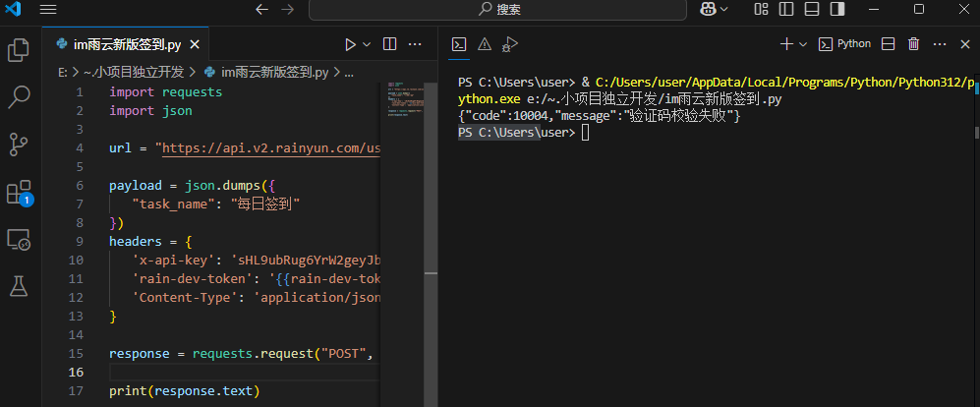The width and height of the screenshot is (980, 407).
Task: Open the Search view in activity bar
Action: pos(19,96)
